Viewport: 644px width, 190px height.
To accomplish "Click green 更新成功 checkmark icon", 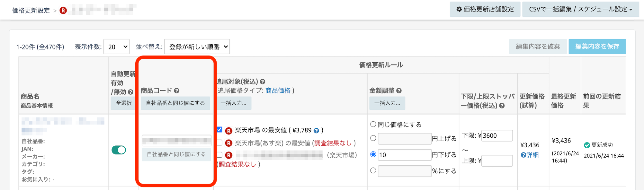I will (x=587, y=145).
